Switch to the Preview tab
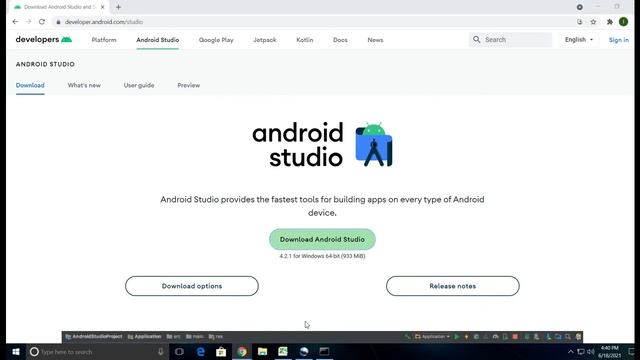Viewport: 640px width, 360px height. coord(189,85)
